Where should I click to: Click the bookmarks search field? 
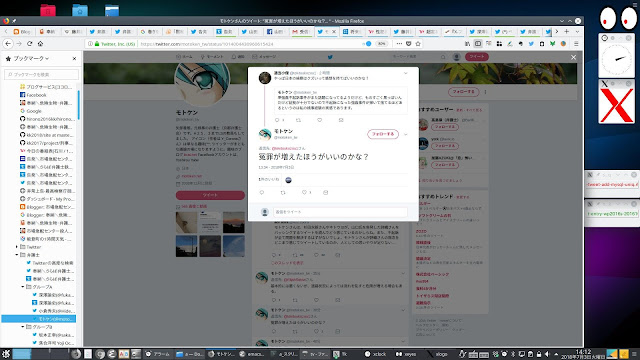point(42,74)
